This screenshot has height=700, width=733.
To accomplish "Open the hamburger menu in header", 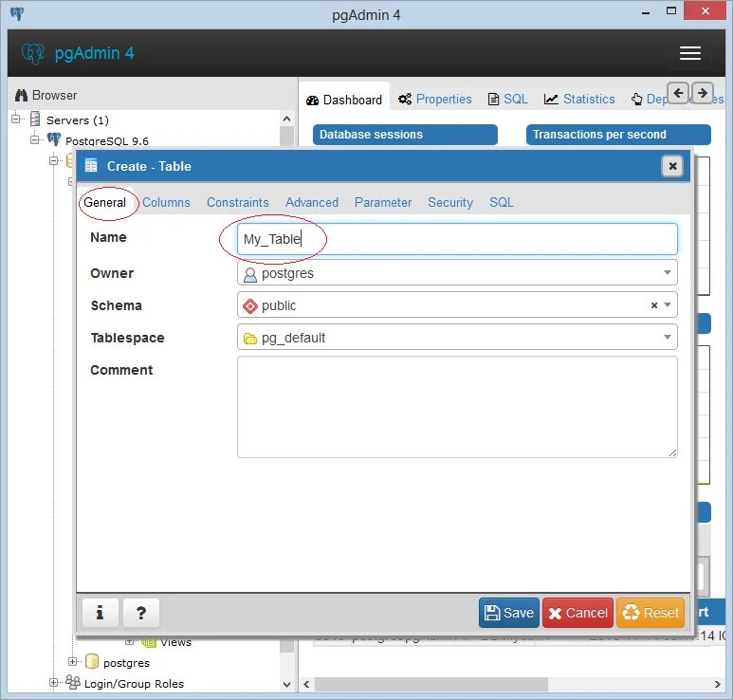I will (x=689, y=53).
